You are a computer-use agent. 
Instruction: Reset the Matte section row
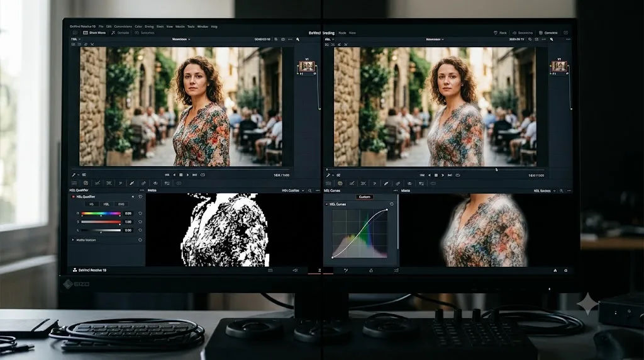140,240
